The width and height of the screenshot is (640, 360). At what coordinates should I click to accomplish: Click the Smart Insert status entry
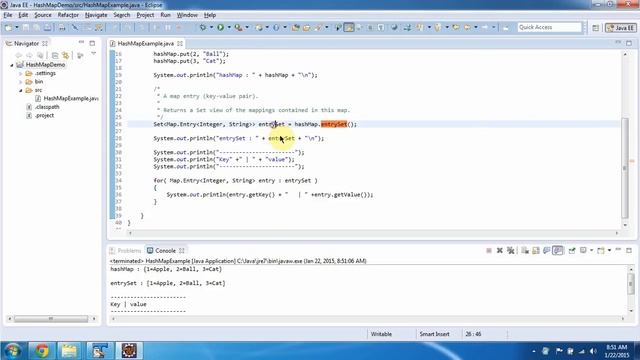coord(434,334)
